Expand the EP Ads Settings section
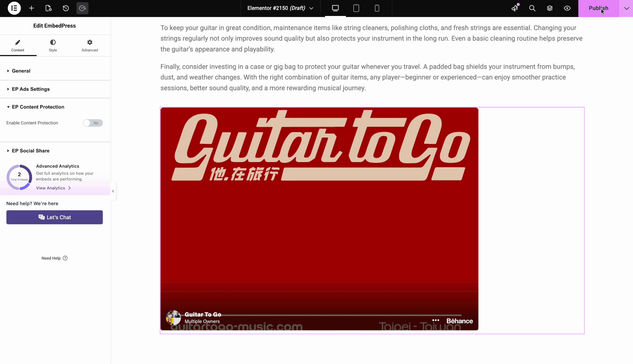The image size is (633, 364). point(30,89)
